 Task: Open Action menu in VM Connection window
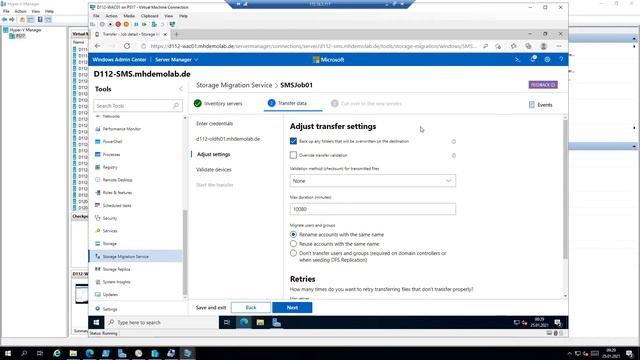click(x=111, y=16)
